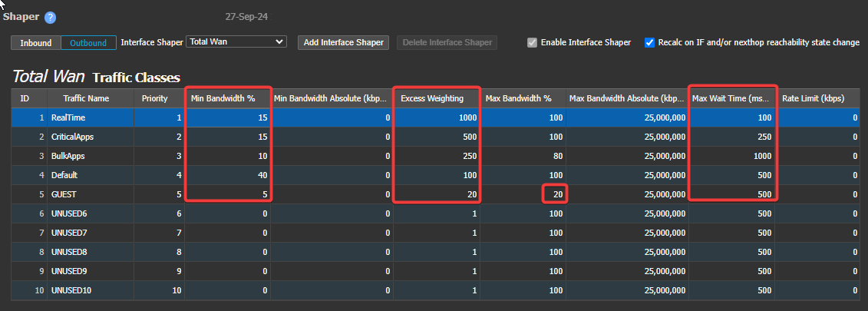Edit BulkApps Max Bandwidth % value 80
Viewport: 868px width, 311px height.
(523, 157)
